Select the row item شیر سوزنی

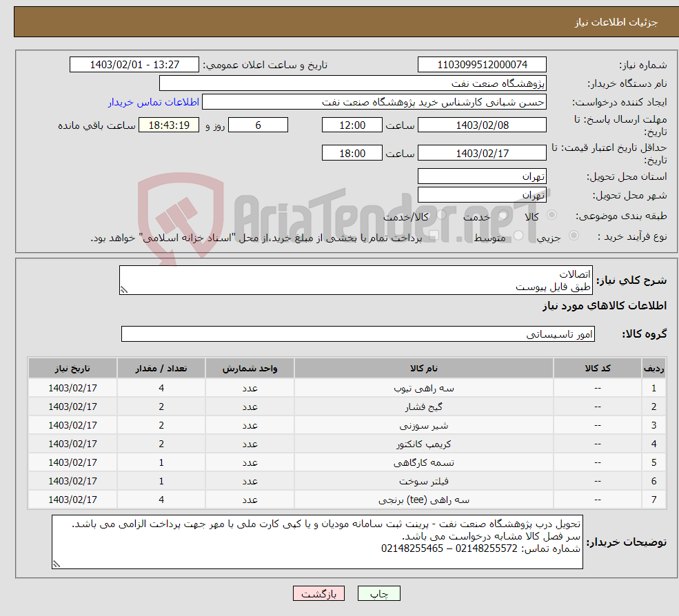[x=424, y=425]
